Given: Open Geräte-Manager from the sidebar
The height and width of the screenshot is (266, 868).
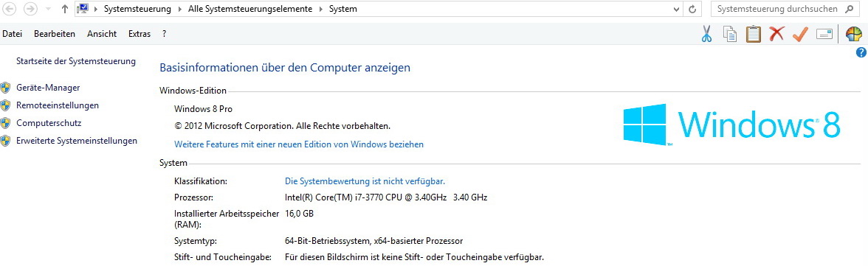Looking at the screenshot, I should (48, 88).
